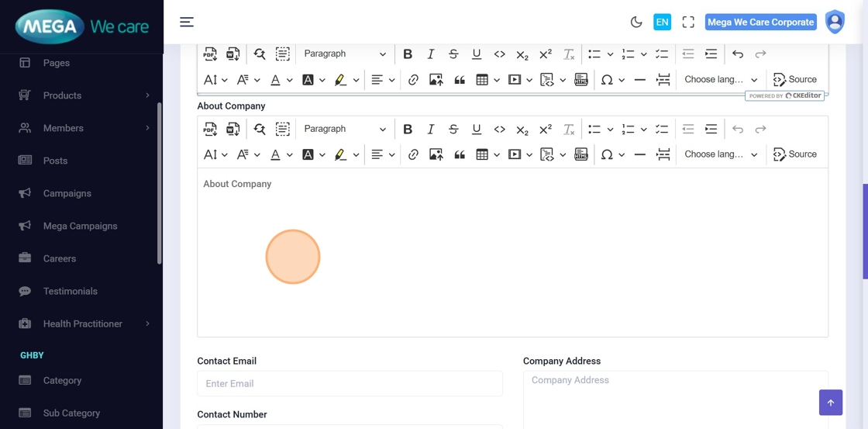Click Source button in About Company editor
Image resolution: width=868 pixels, height=429 pixels.
coord(795,154)
